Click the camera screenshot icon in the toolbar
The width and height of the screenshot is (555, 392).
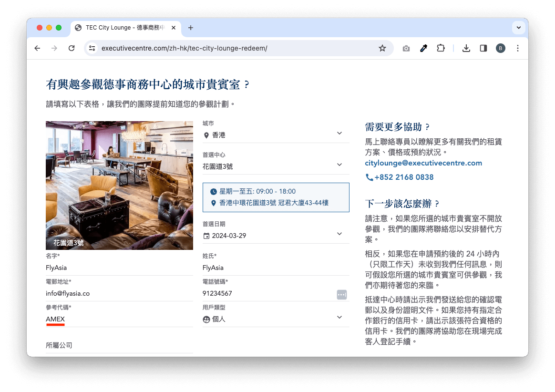(406, 48)
